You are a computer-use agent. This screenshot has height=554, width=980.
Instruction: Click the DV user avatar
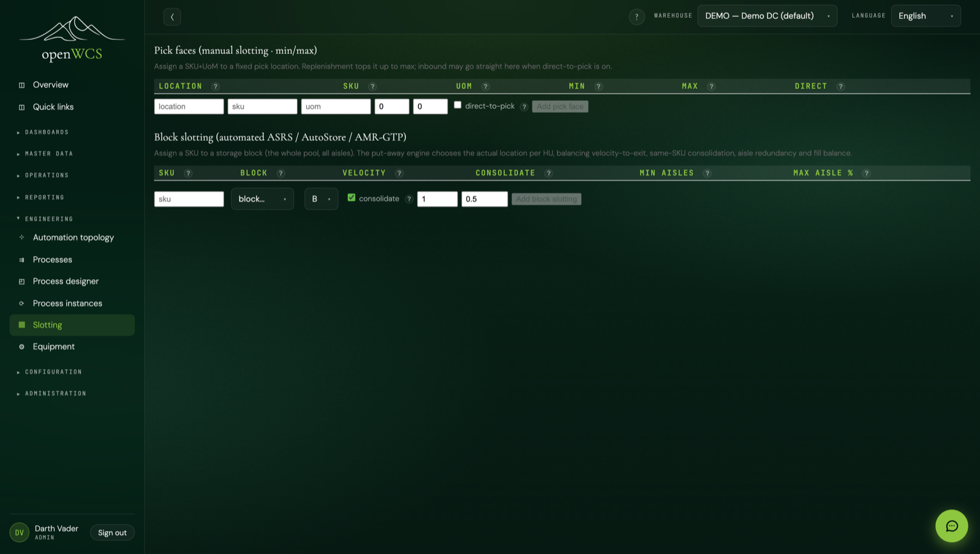point(20,533)
